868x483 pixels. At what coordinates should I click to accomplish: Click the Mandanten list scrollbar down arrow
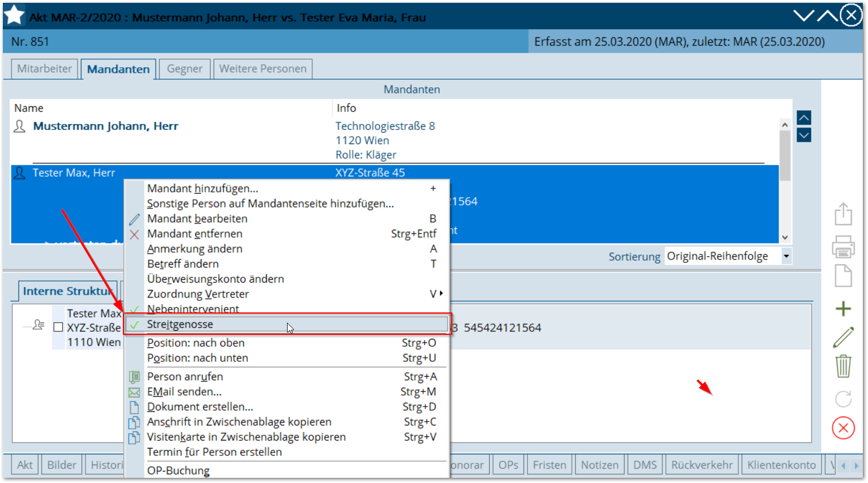pyautogui.click(x=785, y=238)
